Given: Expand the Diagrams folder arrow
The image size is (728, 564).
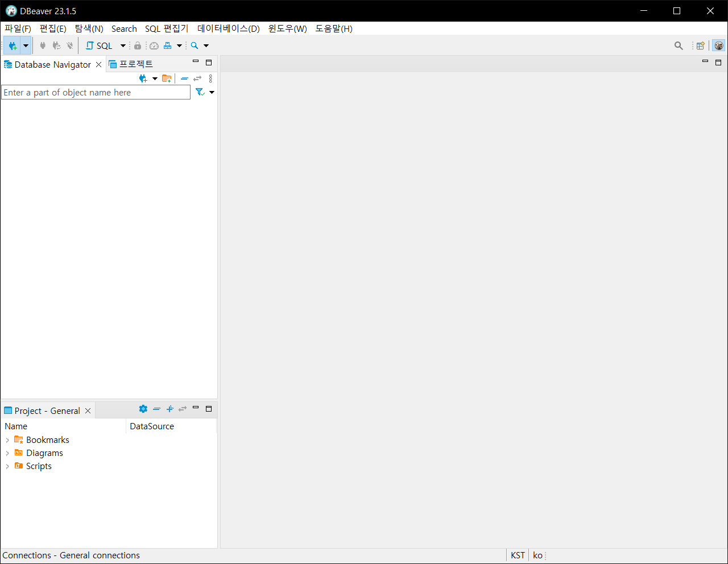Looking at the screenshot, I should click(7, 453).
